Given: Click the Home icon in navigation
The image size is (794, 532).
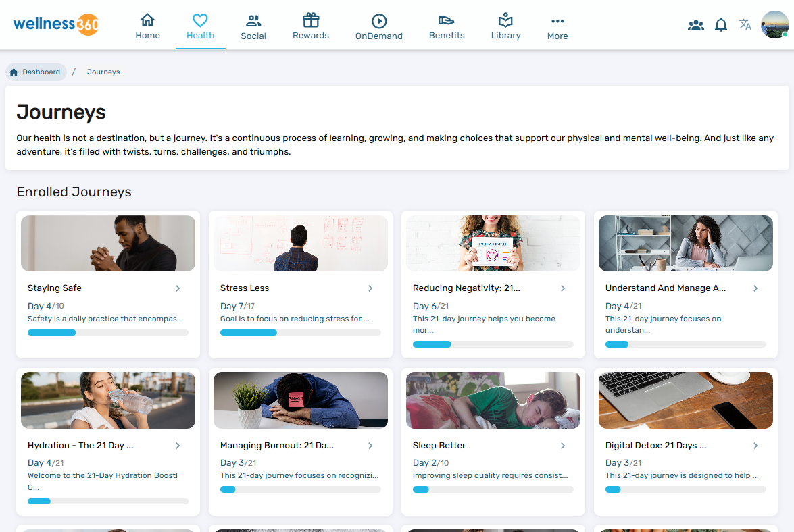Looking at the screenshot, I should tap(147, 20).
